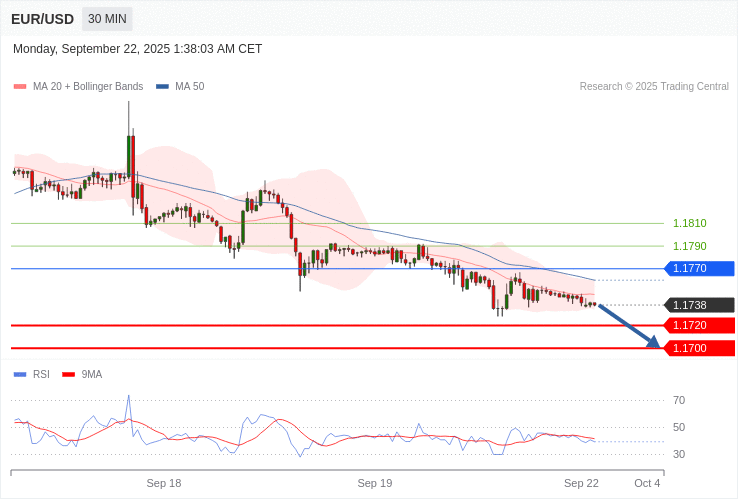Click the 9MA red legend swatch

(x=68, y=375)
